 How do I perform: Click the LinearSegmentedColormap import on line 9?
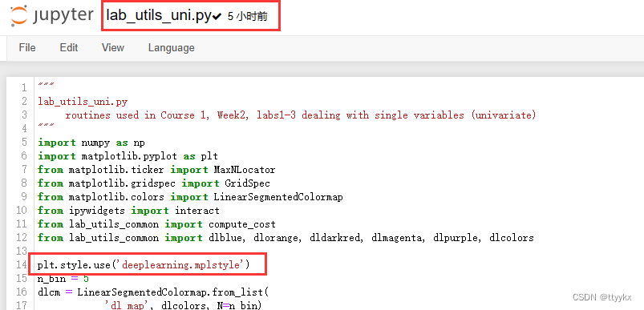point(190,197)
